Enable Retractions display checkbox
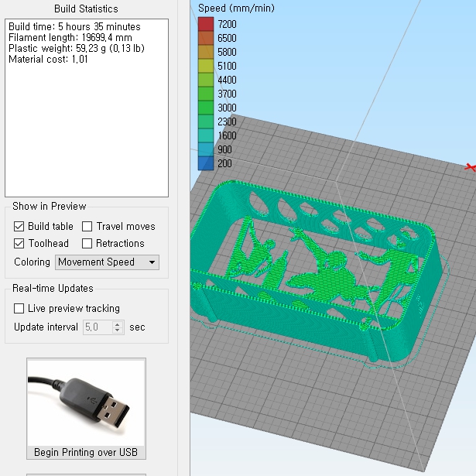The image size is (476, 476). tap(87, 244)
